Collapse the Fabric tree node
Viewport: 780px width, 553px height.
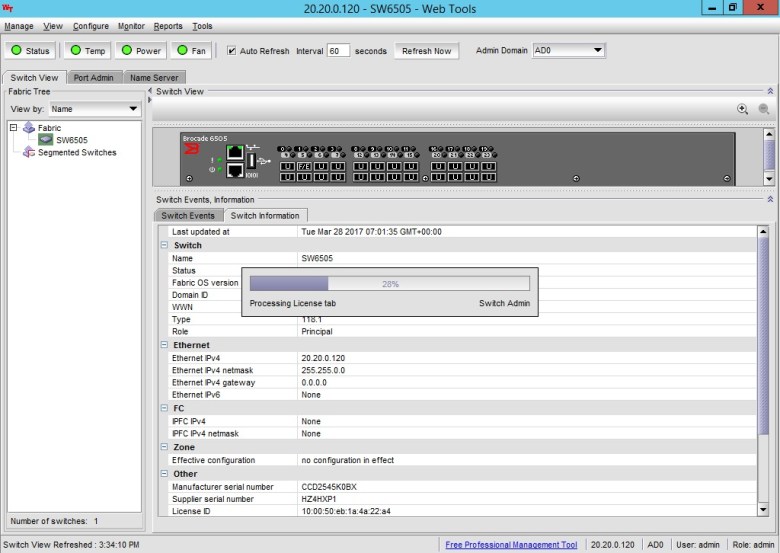pyautogui.click(x=14, y=128)
